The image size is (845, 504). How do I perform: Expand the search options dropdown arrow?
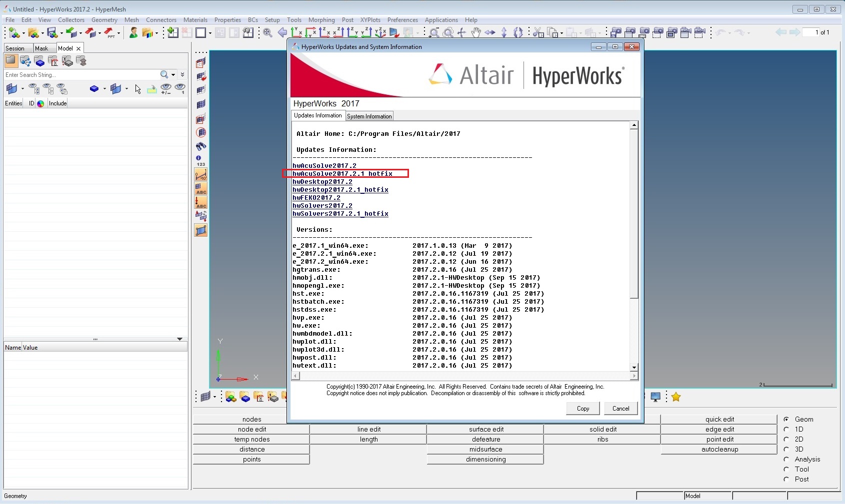coord(173,75)
